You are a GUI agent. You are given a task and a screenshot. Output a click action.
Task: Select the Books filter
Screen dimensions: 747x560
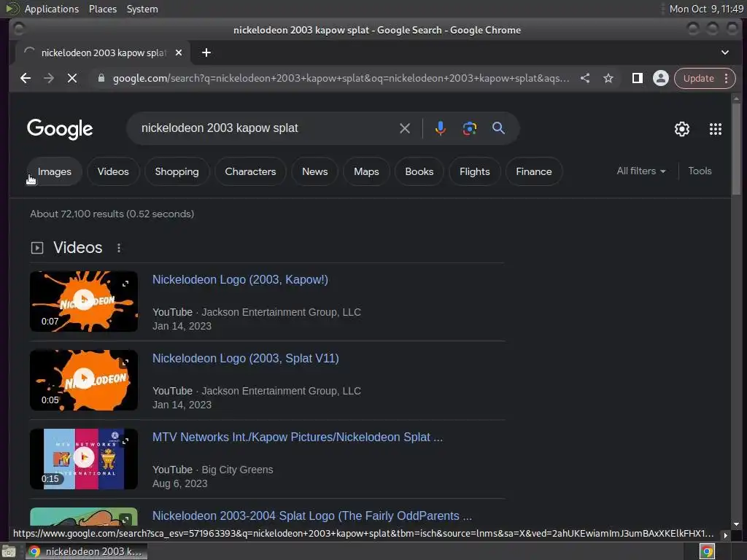pyautogui.click(x=419, y=172)
